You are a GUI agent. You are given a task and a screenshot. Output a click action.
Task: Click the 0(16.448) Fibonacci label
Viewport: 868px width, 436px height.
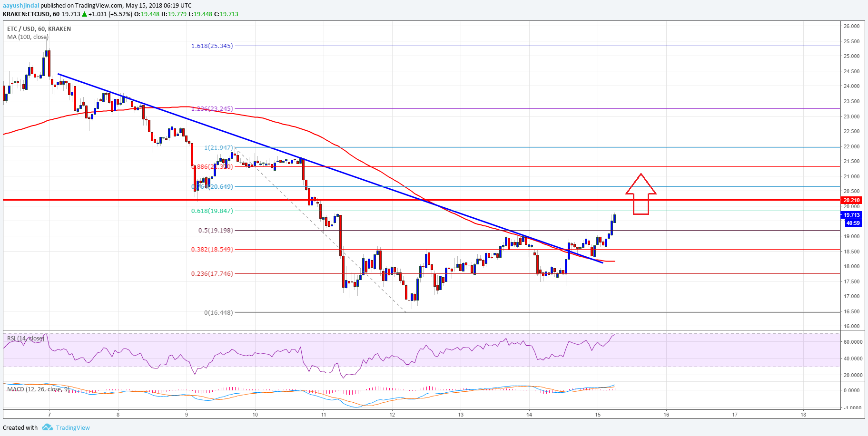point(218,312)
